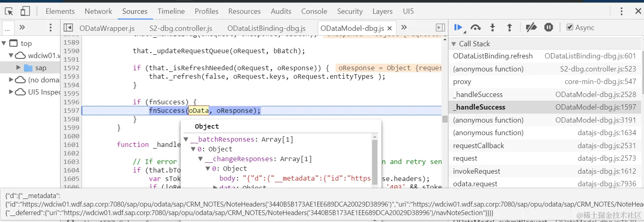Close the DevTools panel
The width and height of the screenshot is (644, 222).
click(638, 11)
